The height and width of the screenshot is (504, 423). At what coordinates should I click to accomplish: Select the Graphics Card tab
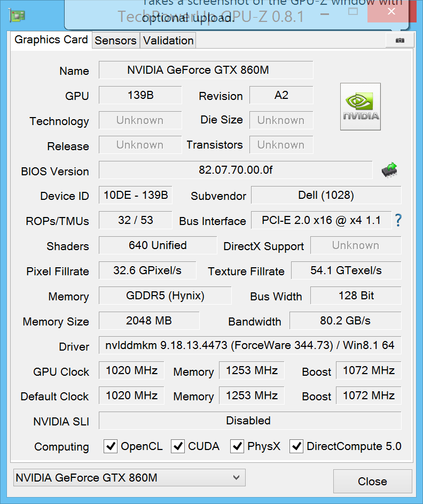pos(51,40)
